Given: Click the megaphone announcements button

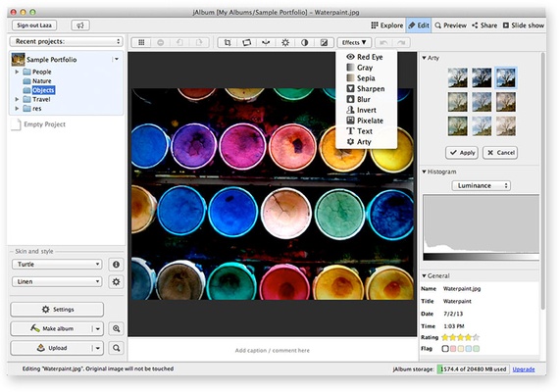Looking at the screenshot, I should coord(80,25).
